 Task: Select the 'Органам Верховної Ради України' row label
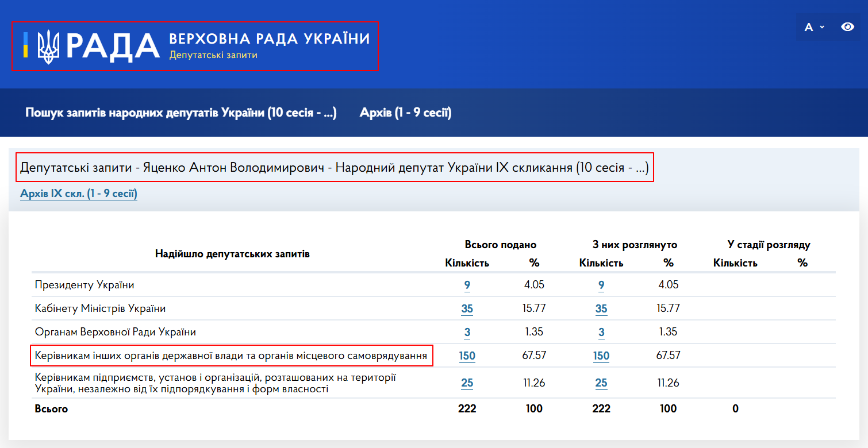[116, 332]
